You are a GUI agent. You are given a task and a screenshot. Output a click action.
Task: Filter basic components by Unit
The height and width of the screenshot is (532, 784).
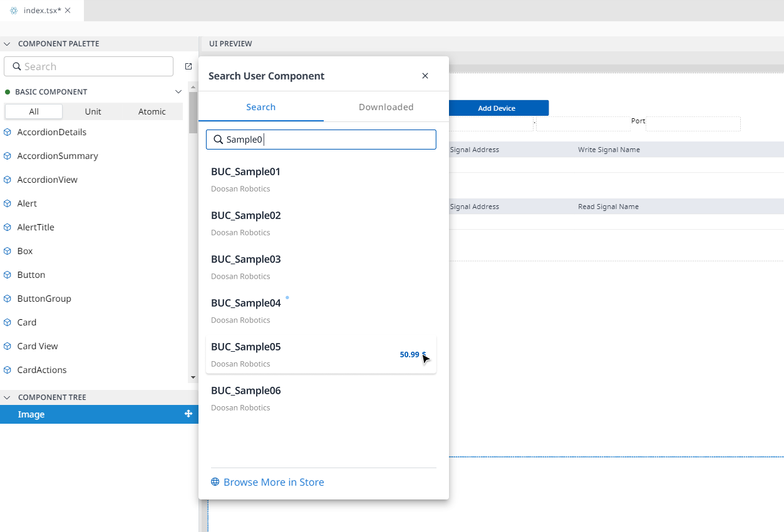click(93, 111)
